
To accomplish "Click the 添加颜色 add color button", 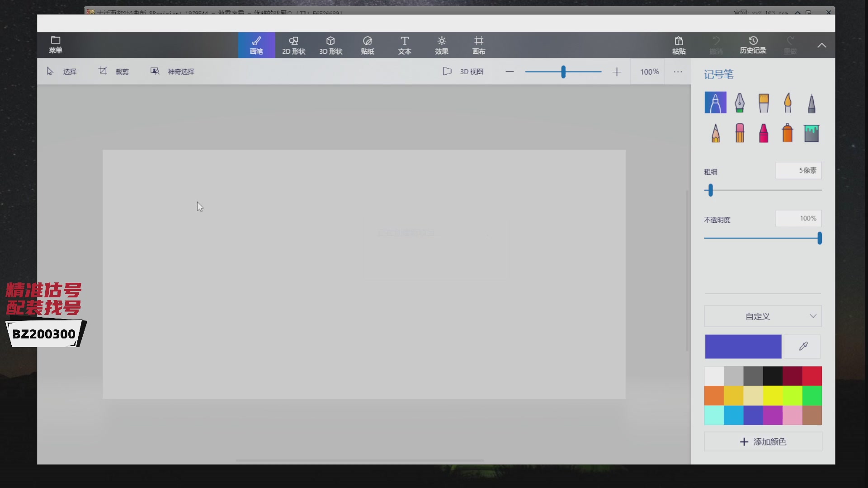I will point(763,441).
